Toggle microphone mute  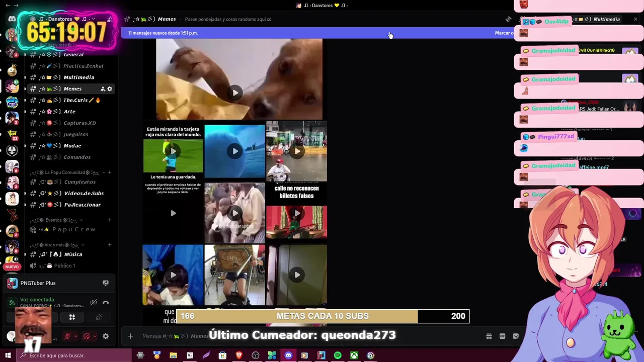coord(67,336)
